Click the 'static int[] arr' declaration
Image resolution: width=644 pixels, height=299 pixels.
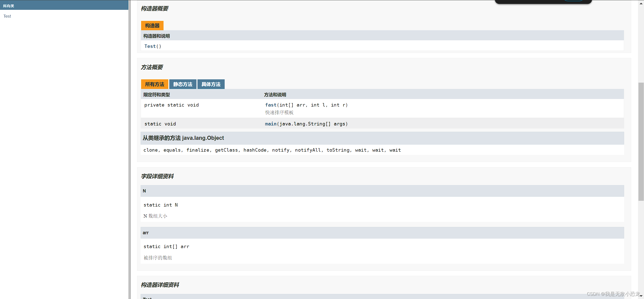[x=166, y=247]
